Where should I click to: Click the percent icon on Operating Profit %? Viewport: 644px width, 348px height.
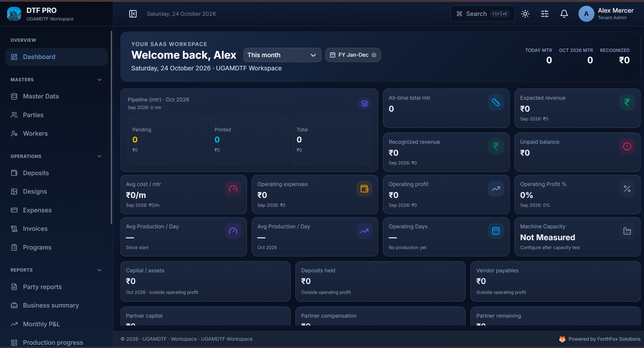click(x=627, y=189)
